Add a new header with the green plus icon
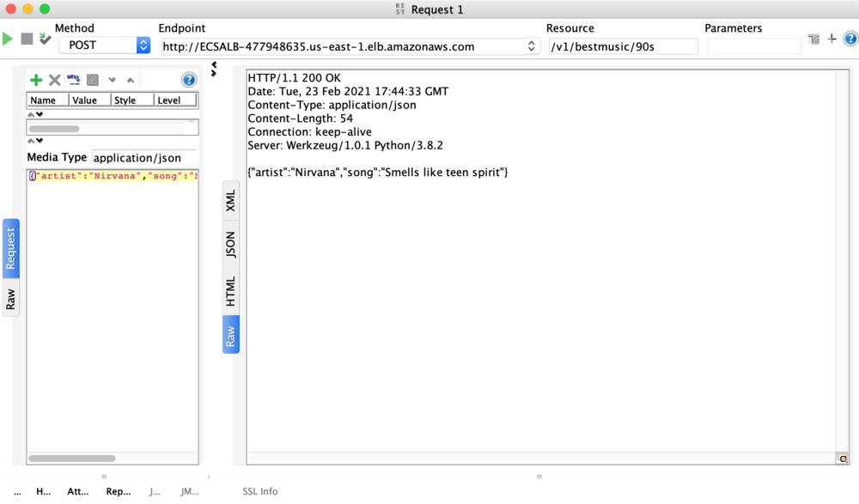 pos(37,80)
